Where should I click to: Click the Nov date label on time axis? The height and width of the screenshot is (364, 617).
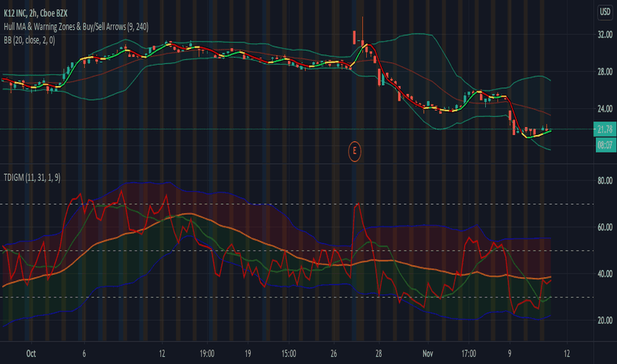(x=428, y=353)
